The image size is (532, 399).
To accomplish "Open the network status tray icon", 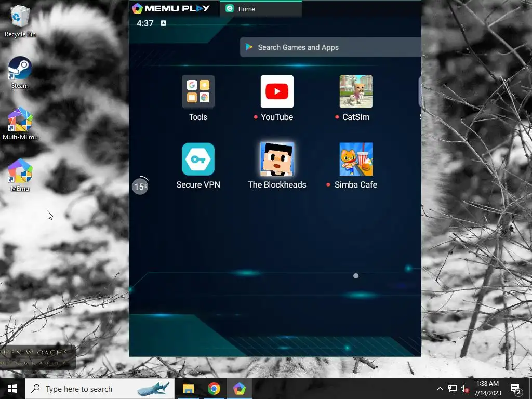I will pos(453,389).
